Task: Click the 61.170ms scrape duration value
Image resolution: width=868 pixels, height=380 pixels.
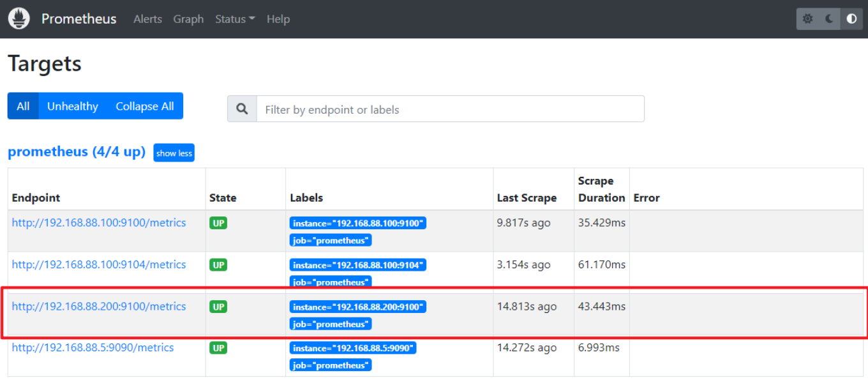Action: pyautogui.click(x=602, y=264)
